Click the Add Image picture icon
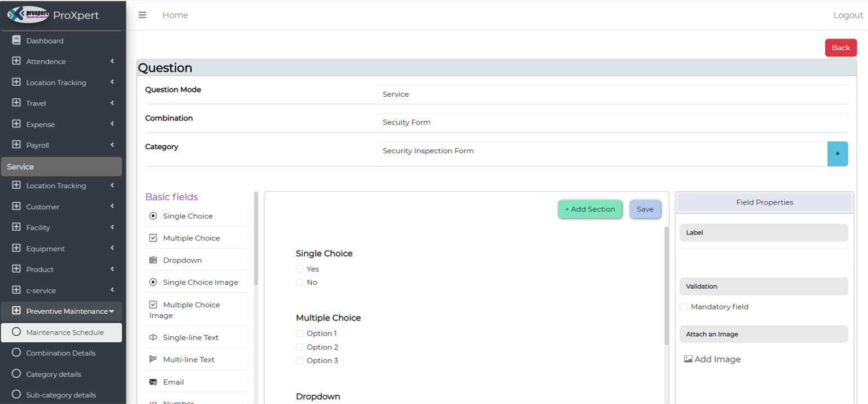 pyautogui.click(x=688, y=359)
